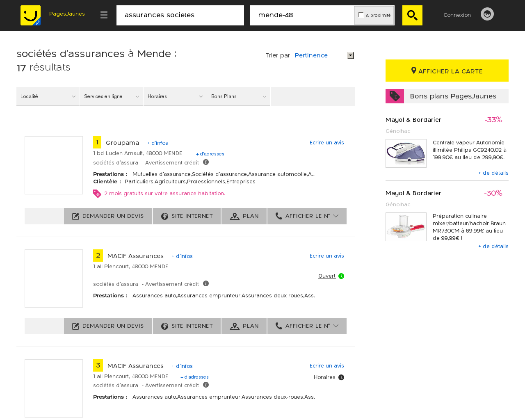525x420 pixels.
Task: Click + de détails for Braun mixer deal
Action: tap(493, 247)
